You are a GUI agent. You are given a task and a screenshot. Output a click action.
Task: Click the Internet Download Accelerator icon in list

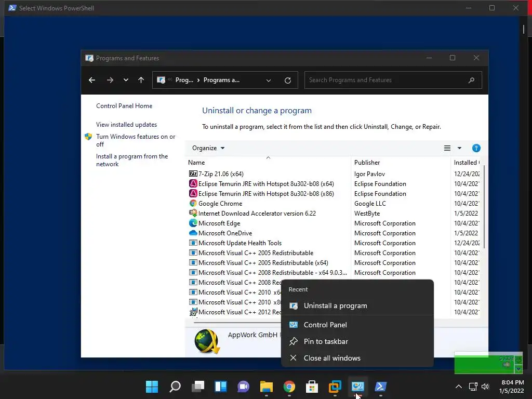tap(193, 213)
